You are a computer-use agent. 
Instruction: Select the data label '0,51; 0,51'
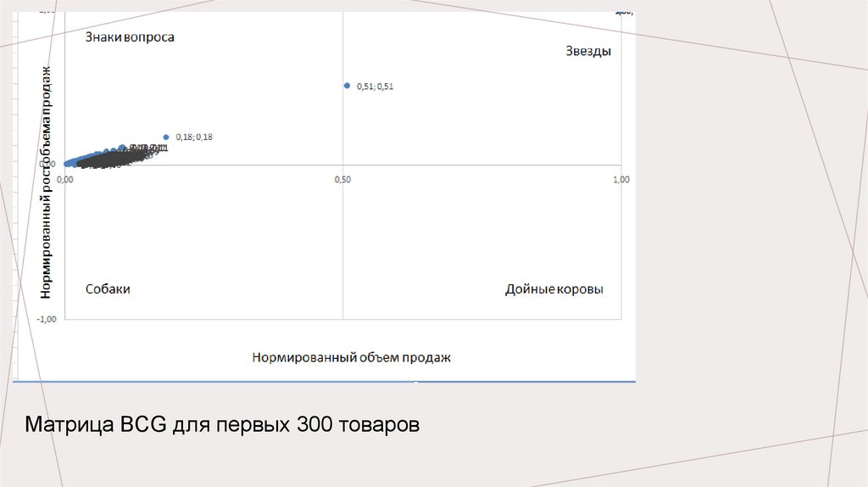coord(376,87)
